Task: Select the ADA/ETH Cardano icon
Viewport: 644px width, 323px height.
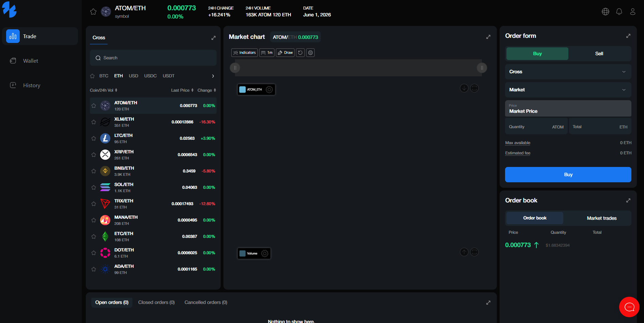Action: click(105, 269)
